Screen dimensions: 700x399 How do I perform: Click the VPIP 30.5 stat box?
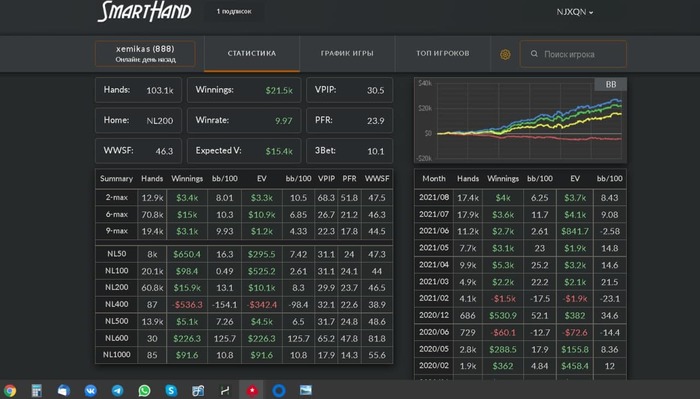(x=350, y=90)
